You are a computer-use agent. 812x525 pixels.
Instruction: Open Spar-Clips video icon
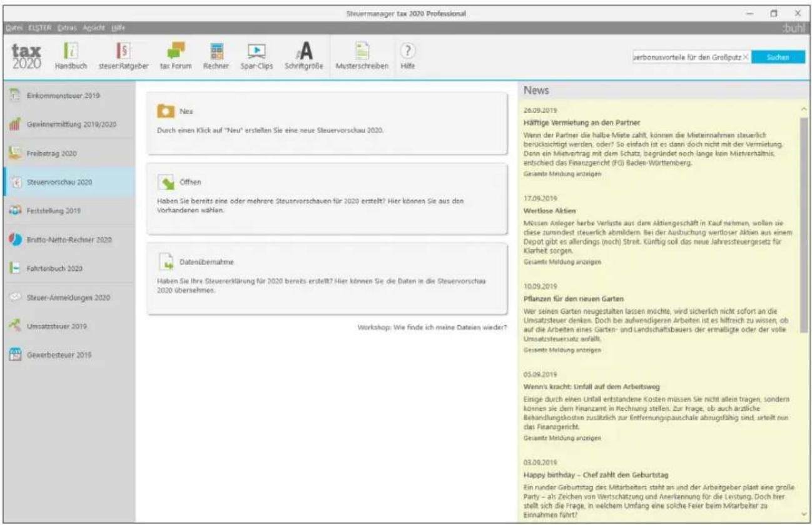pos(257,56)
